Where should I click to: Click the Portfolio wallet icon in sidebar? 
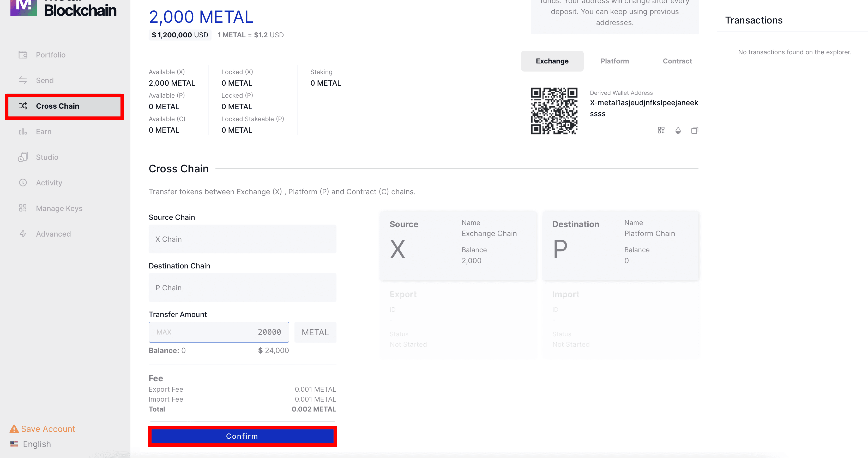[x=23, y=55]
